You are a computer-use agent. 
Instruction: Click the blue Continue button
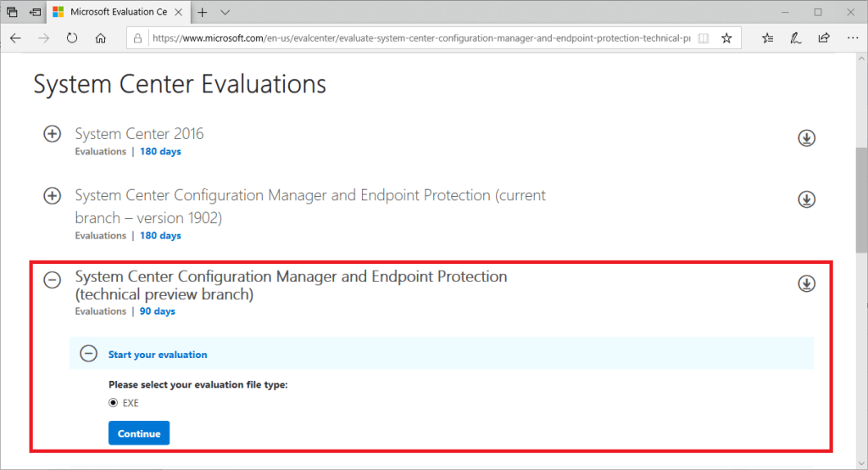139,434
